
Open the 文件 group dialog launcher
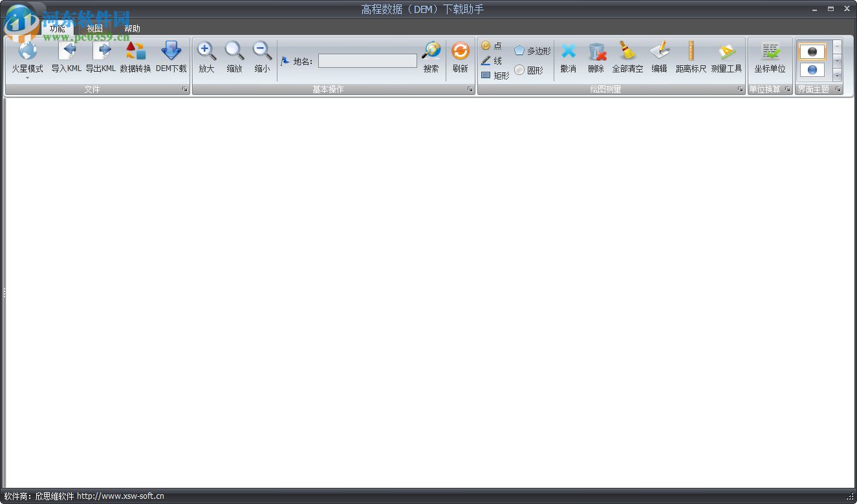coord(184,89)
